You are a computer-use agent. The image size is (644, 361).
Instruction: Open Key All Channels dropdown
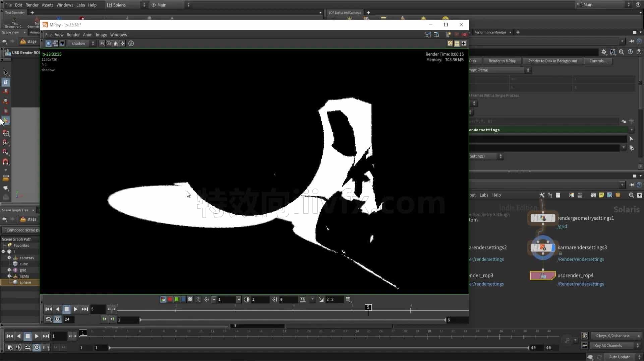615,346
